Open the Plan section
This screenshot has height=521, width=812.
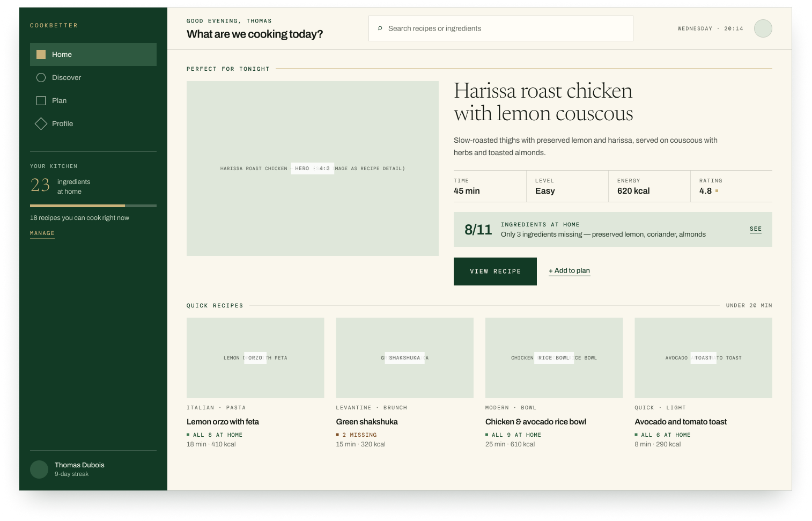pos(93,100)
